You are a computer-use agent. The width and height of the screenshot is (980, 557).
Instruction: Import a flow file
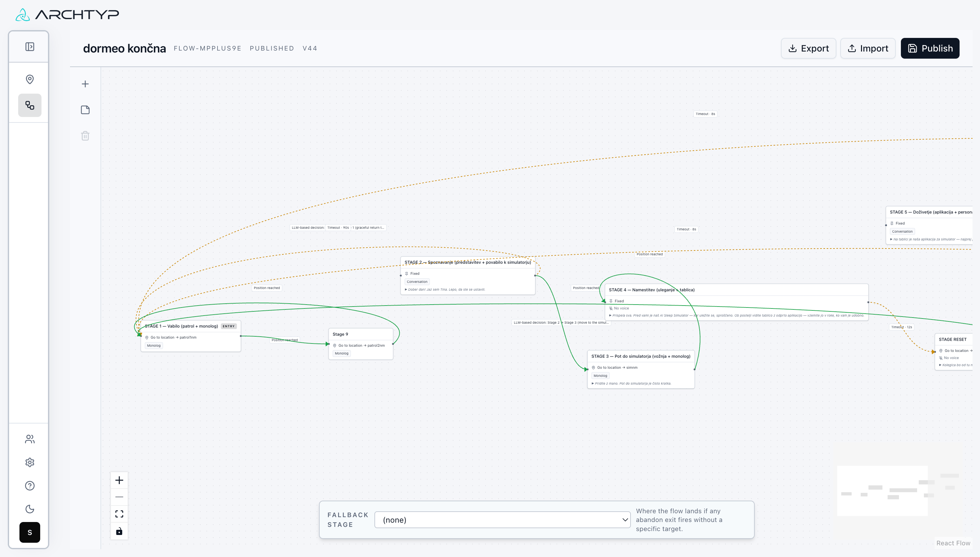coord(868,48)
